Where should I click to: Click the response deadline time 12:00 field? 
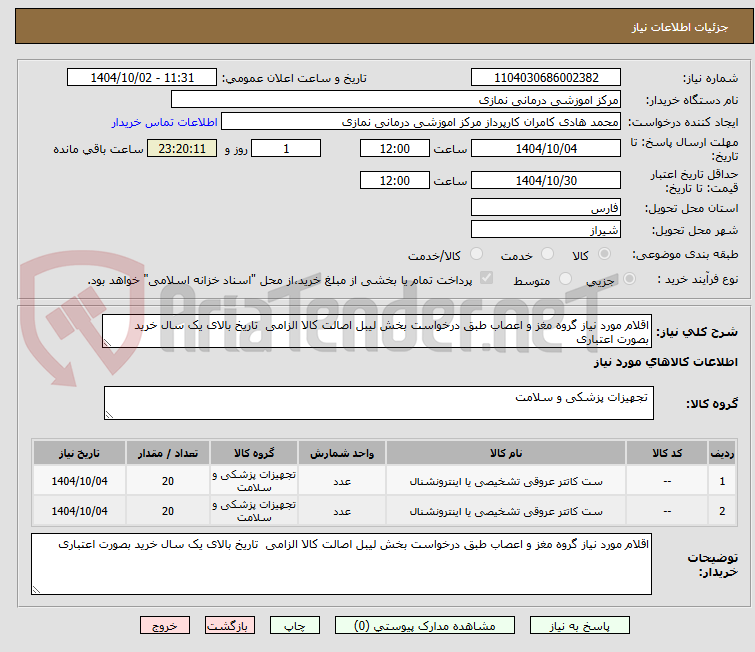click(395, 148)
